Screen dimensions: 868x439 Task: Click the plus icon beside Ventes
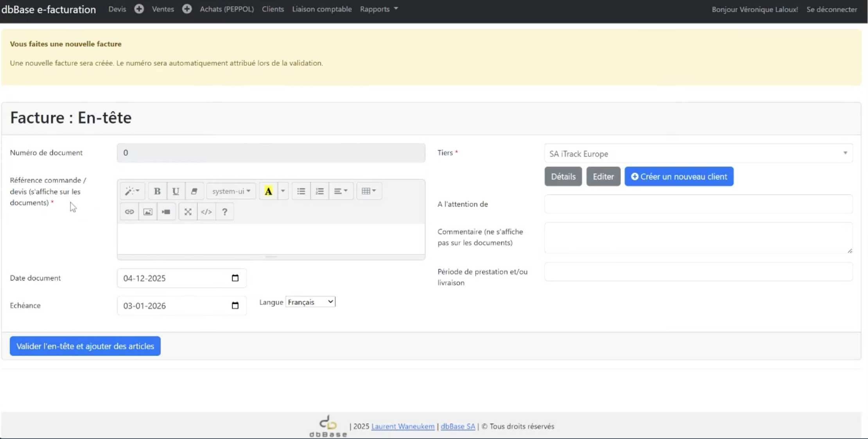click(187, 9)
